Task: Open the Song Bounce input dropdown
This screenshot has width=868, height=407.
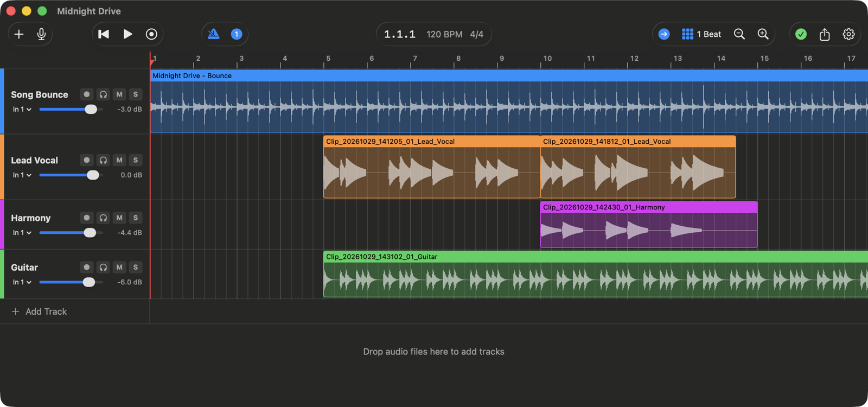Action: coord(22,109)
